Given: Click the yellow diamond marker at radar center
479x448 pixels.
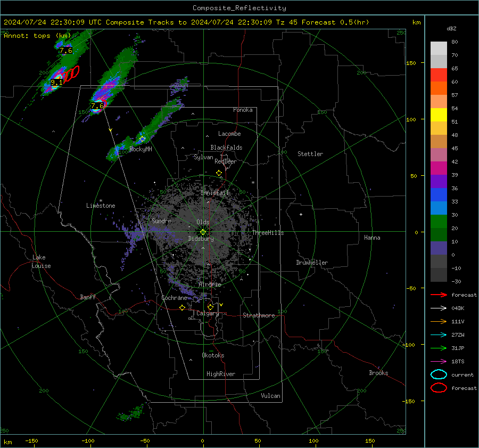Looking at the screenshot, I should point(203,232).
